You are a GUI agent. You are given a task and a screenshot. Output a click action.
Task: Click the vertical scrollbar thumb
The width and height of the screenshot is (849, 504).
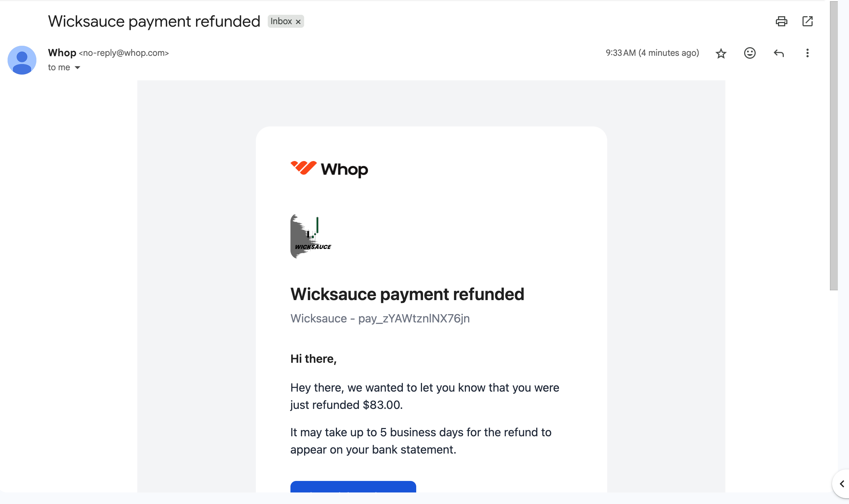[x=834, y=146]
